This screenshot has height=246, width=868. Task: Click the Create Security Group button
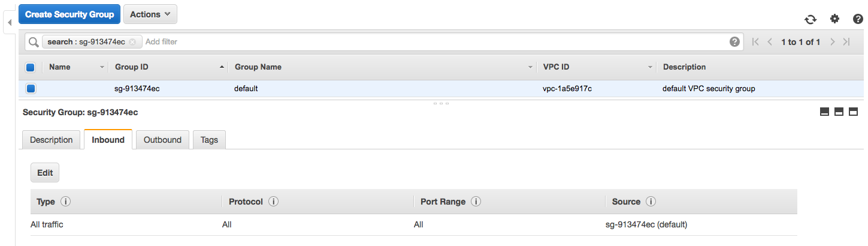[69, 14]
